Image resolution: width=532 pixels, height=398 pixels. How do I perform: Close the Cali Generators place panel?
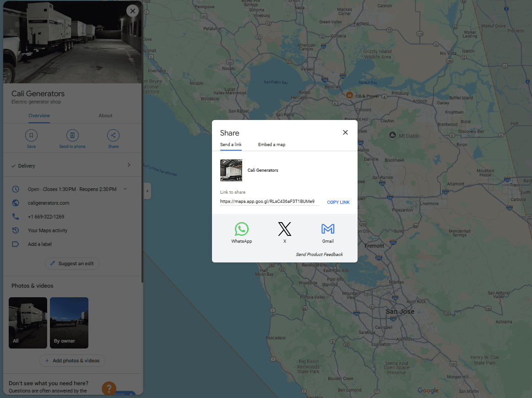click(x=133, y=11)
